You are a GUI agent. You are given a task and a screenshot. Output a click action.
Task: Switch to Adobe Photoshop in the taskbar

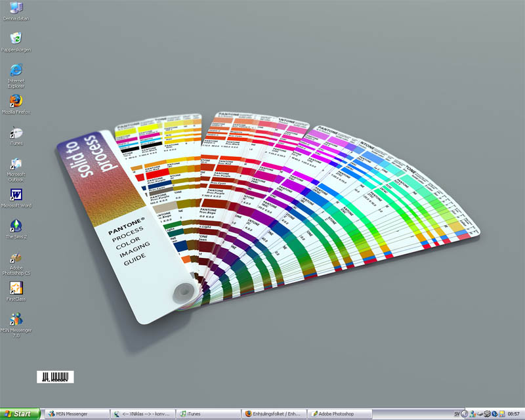click(x=340, y=414)
